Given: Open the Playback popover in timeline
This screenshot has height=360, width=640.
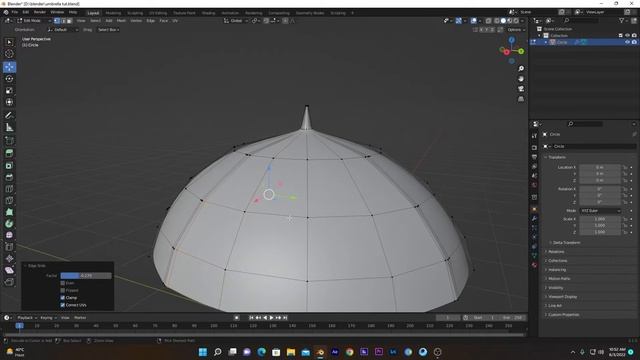Looking at the screenshot, I should point(27,318).
